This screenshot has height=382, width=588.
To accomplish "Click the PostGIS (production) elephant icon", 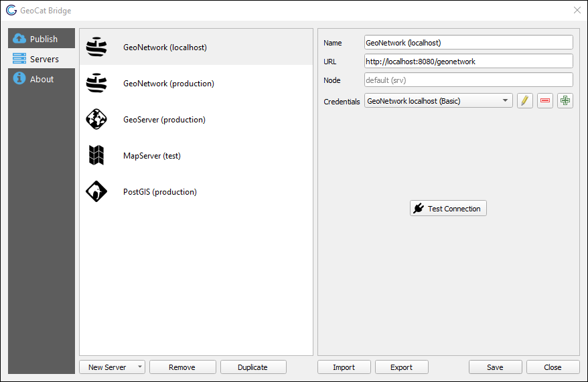I will (x=96, y=191).
